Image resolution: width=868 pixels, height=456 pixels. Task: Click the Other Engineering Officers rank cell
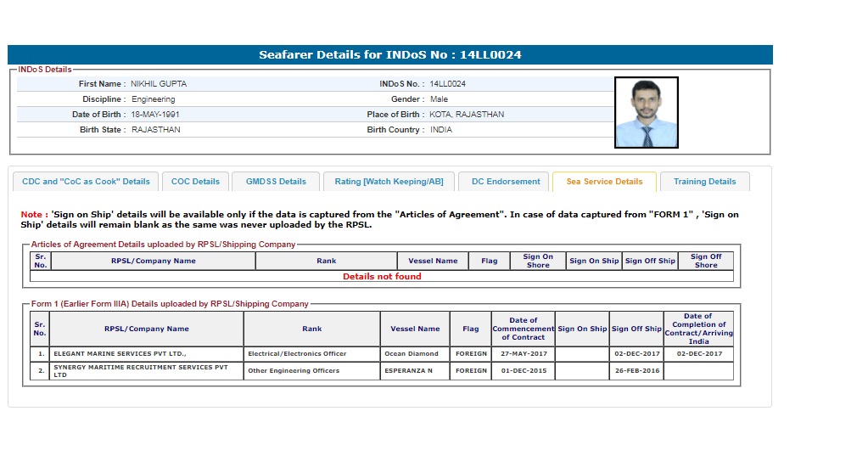coord(294,371)
